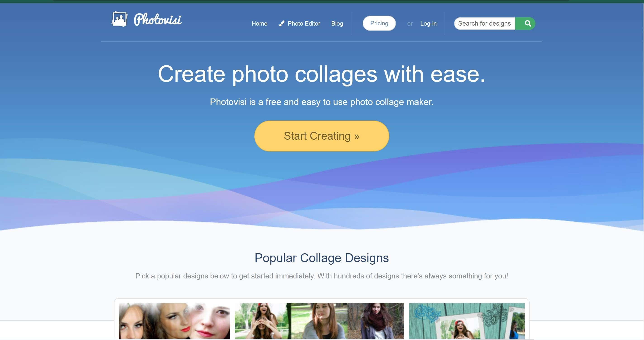
Task: Click the woman in scarf photo
Action: (376, 321)
